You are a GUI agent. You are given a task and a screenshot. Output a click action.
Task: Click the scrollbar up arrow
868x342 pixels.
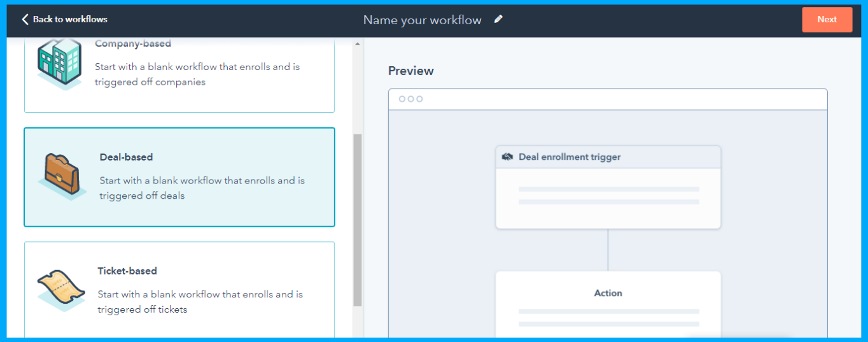pos(357,44)
